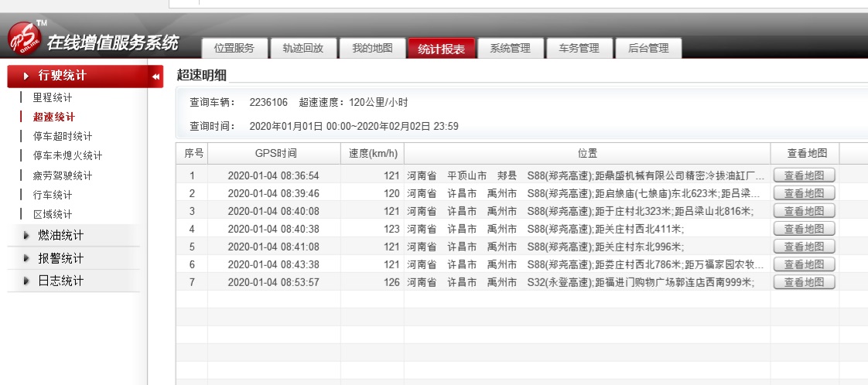Screen dimensions: 868x385
Task: Select 停车超时统计 in the sidebar
Action: pos(62,136)
